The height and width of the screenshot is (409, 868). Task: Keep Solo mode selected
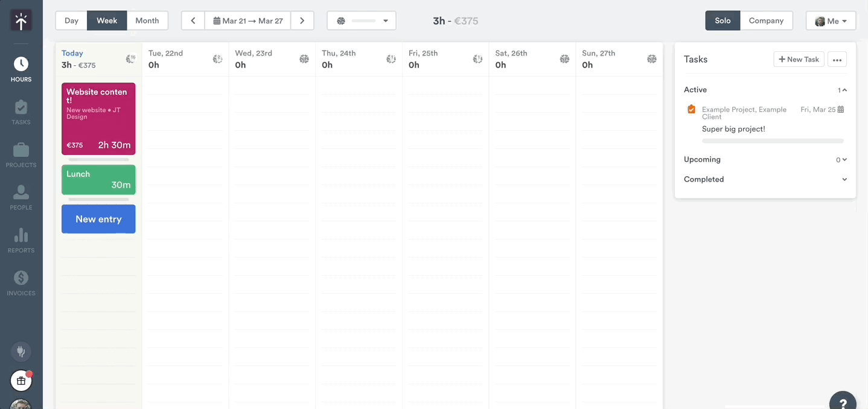723,20
